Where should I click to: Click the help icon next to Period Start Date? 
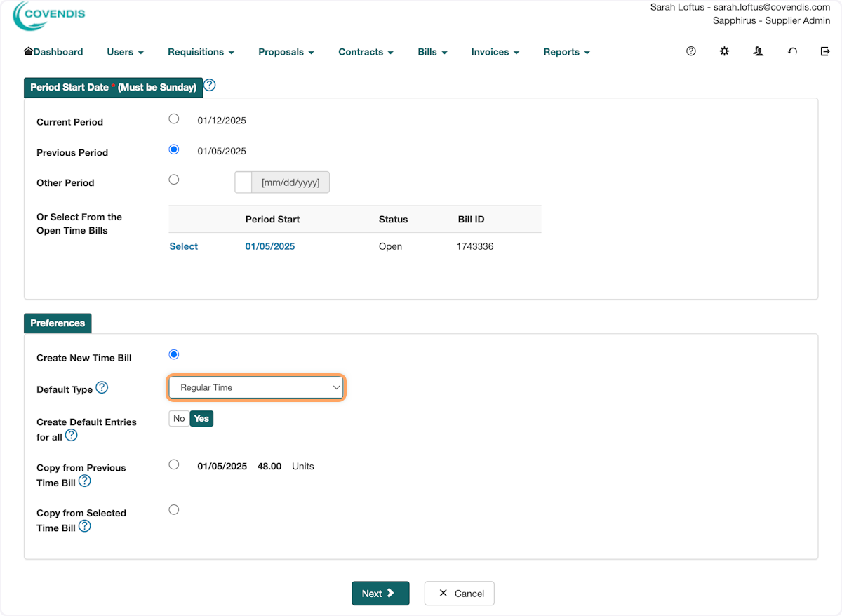(x=209, y=84)
